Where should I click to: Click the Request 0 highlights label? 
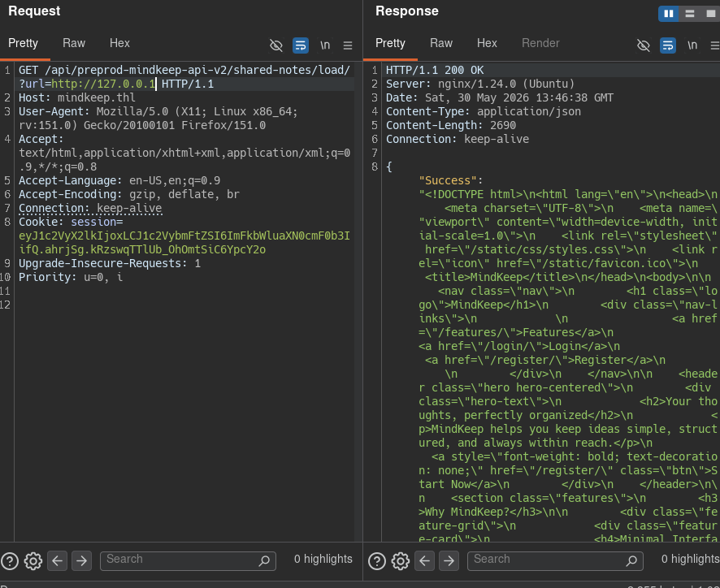(323, 559)
